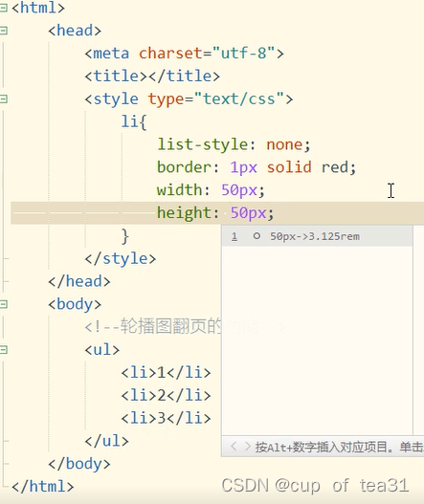Viewport: 424px width, 504px height.
Task: Click the </body> closing tag
Action: tap(79, 464)
